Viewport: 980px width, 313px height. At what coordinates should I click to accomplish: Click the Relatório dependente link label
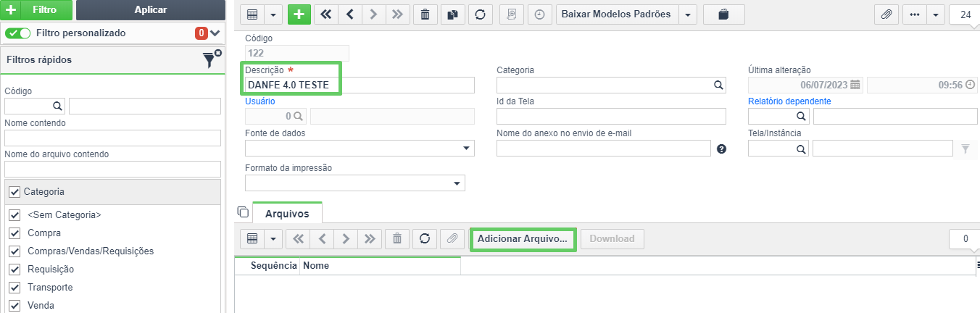click(x=789, y=101)
